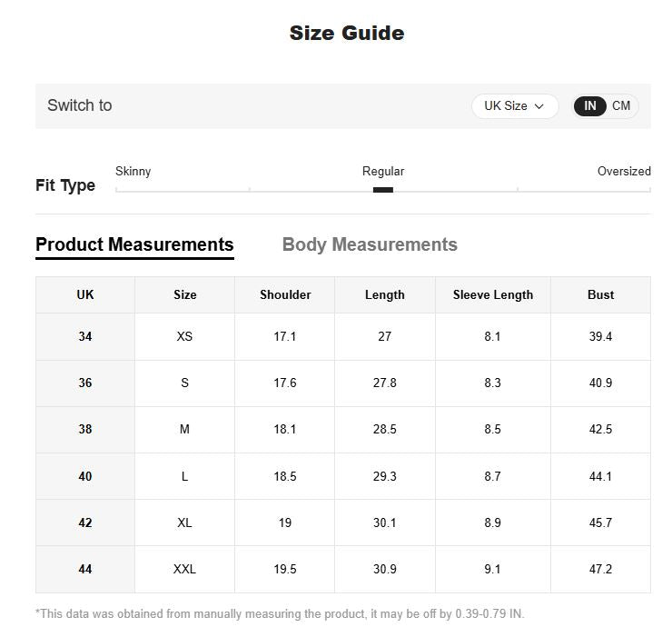This screenshot has height=627, width=672.
Task: Click the Length column header
Action: 385,294
